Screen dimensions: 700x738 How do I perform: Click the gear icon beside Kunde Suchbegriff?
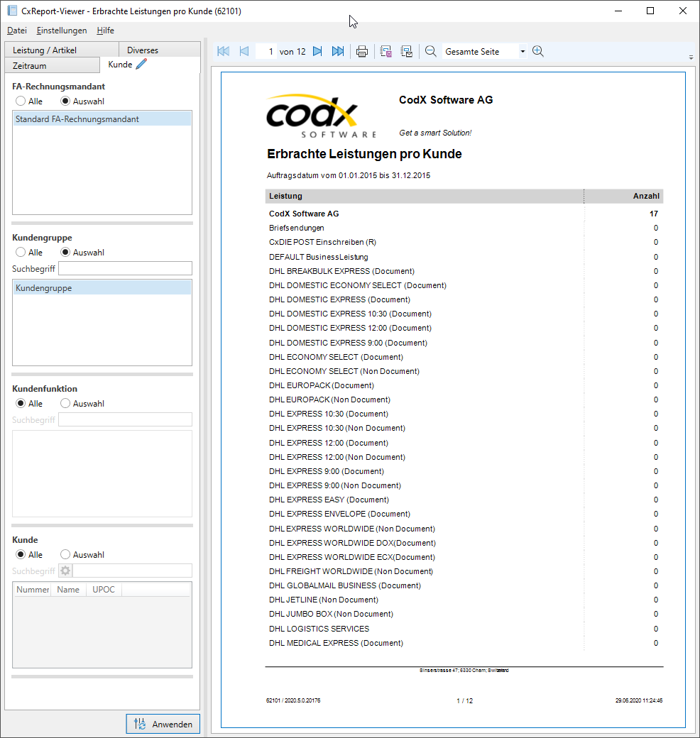tap(65, 571)
